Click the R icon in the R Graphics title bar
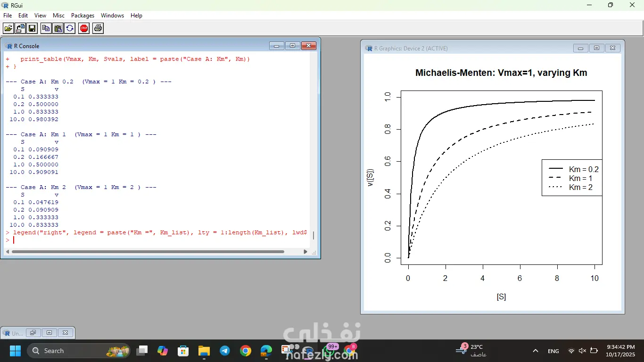The width and height of the screenshot is (644, 362). click(x=369, y=48)
